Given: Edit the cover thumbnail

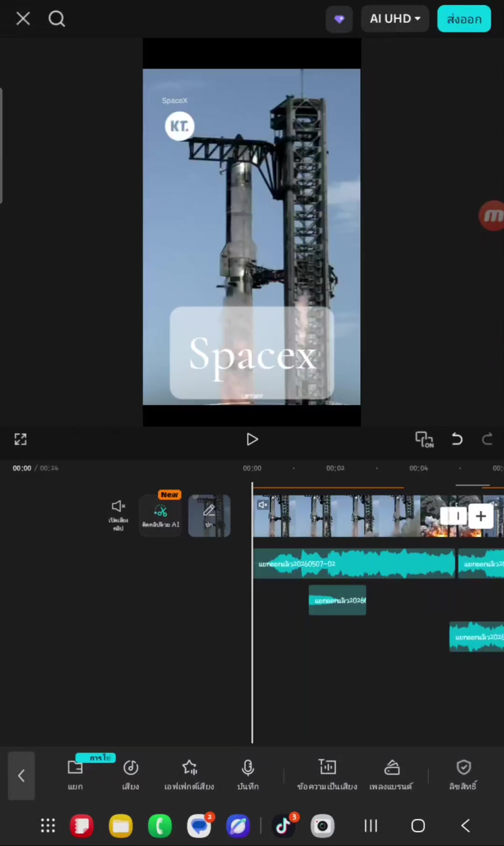Looking at the screenshot, I should pos(209,515).
